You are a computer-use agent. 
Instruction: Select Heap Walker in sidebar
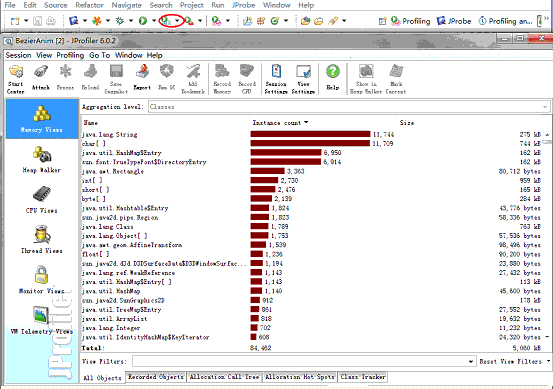coord(42,160)
